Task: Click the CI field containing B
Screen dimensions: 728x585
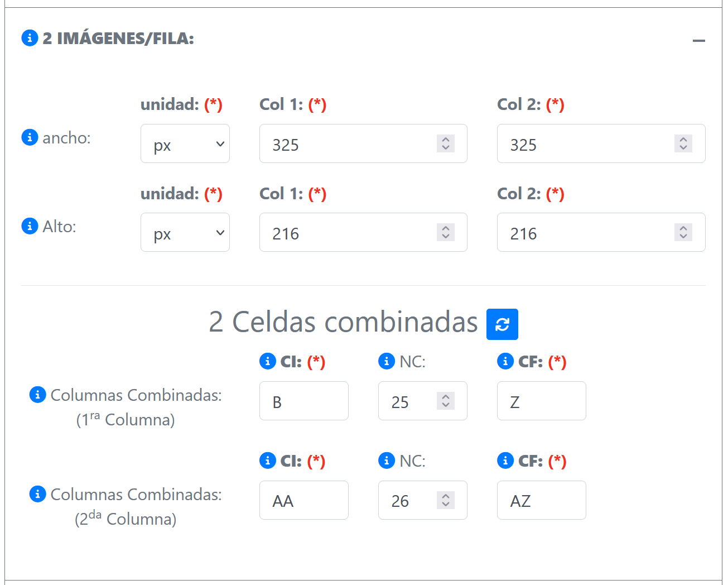Action: pos(303,401)
